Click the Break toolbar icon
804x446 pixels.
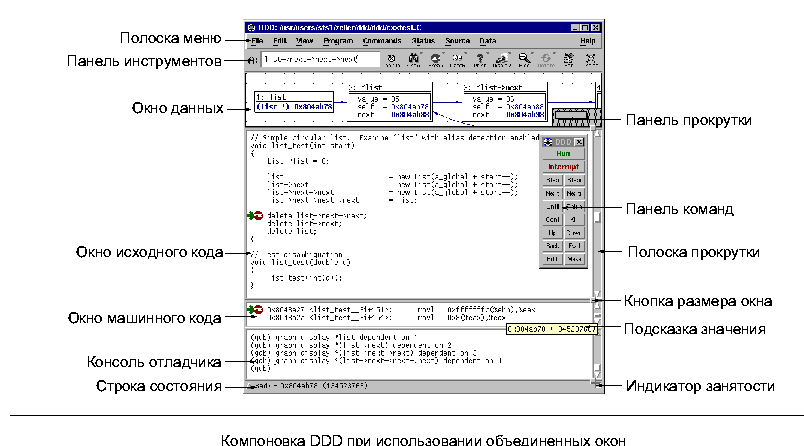436,60
